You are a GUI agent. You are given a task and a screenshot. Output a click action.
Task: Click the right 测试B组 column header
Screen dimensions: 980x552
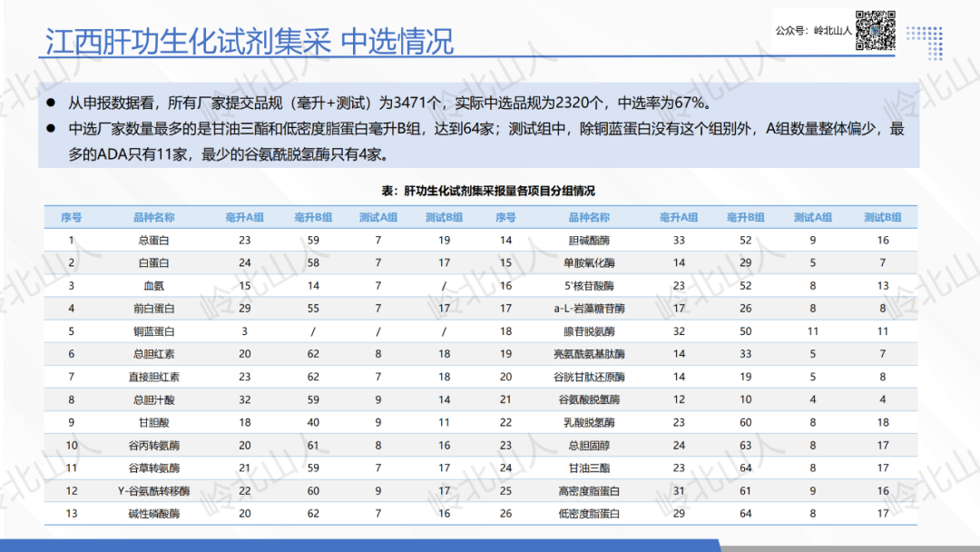pyautogui.click(x=883, y=218)
